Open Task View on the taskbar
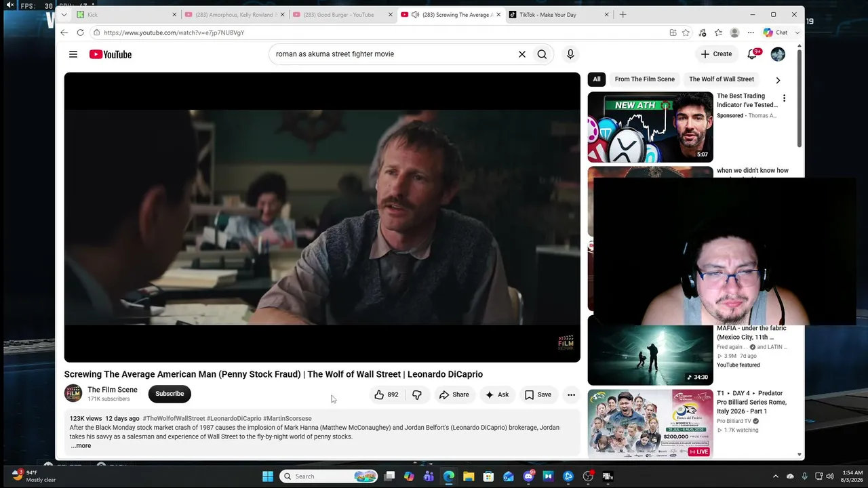This screenshot has width=868, height=488. pyautogui.click(x=389, y=476)
